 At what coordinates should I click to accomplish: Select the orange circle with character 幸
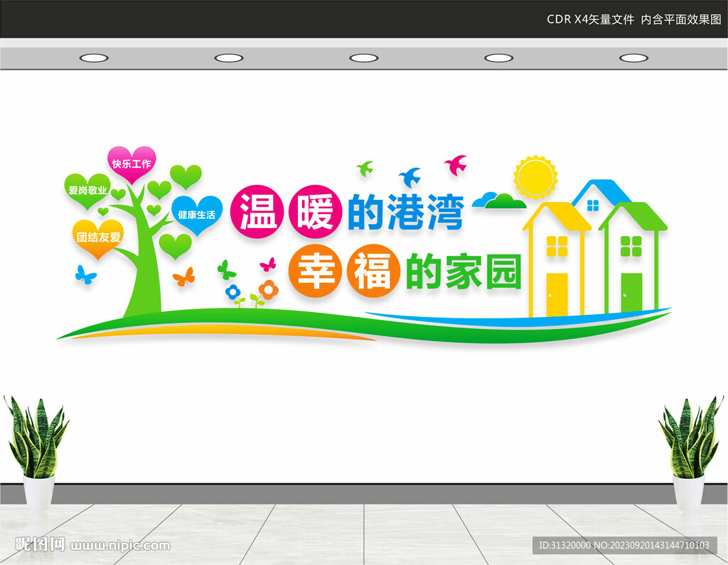[x=315, y=271]
